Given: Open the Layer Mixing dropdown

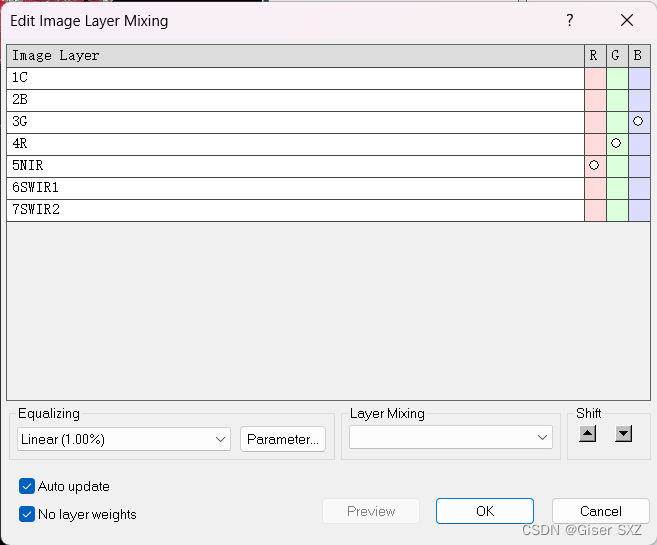Looking at the screenshot, I should click(x=451, y=437).
